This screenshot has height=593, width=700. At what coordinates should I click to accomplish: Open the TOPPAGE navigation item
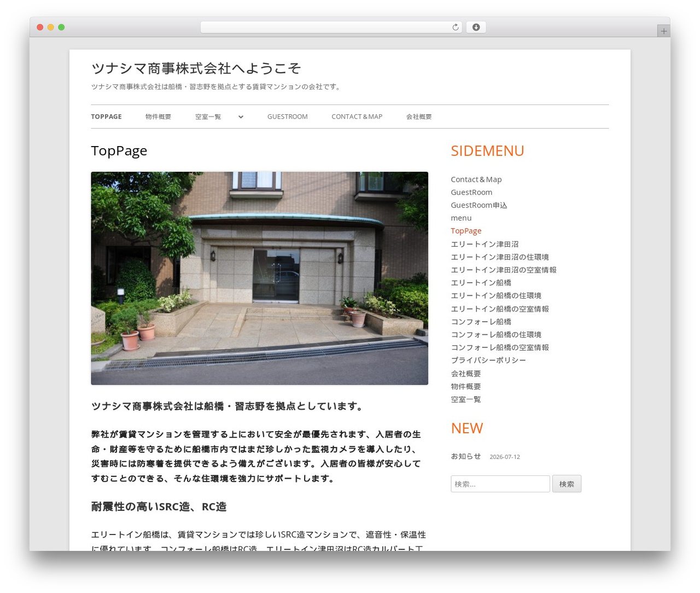click(x=106, y=117)
